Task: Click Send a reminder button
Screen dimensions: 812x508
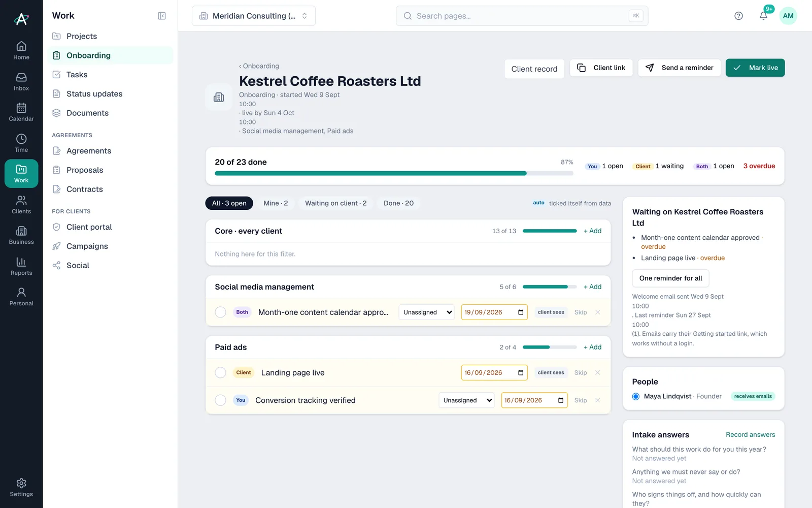Action: (x=679, y=68)
